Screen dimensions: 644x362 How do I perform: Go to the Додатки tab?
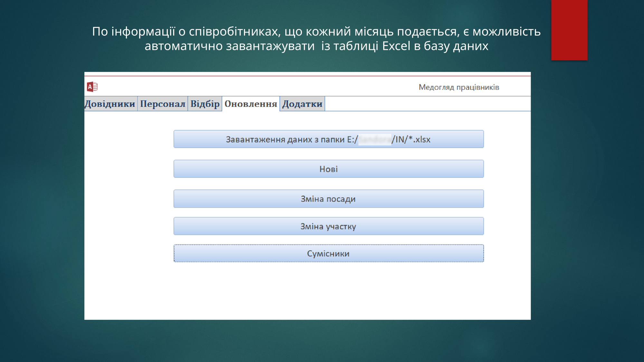coord(302,104)
